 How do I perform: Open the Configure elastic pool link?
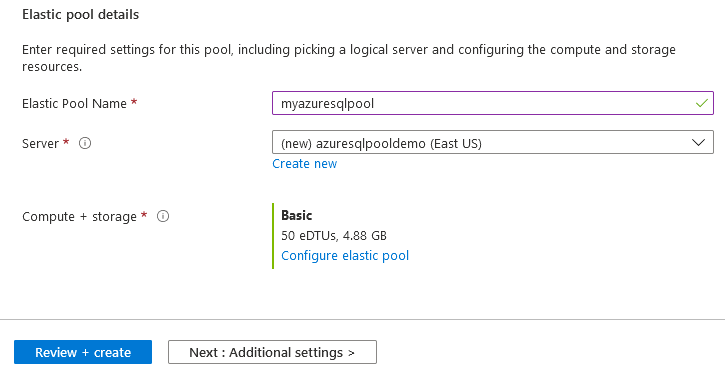point(345,256)
